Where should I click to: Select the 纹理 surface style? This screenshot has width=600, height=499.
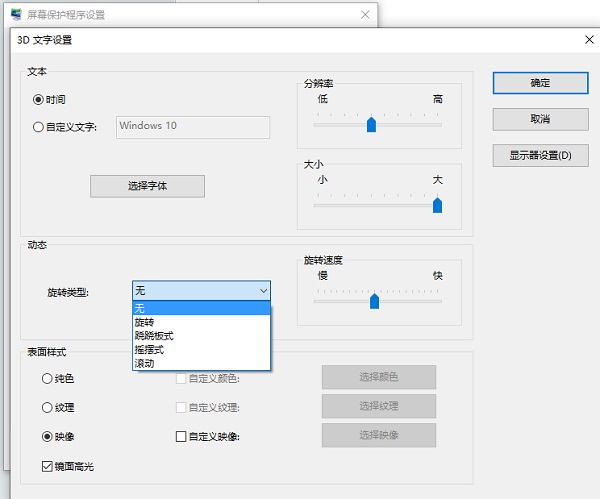pos(47,407)
